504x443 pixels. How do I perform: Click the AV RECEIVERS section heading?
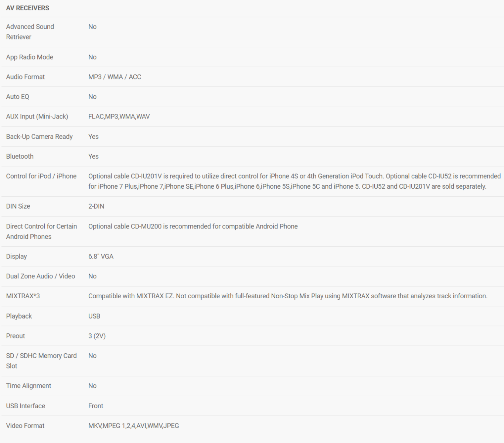point(28,8)
